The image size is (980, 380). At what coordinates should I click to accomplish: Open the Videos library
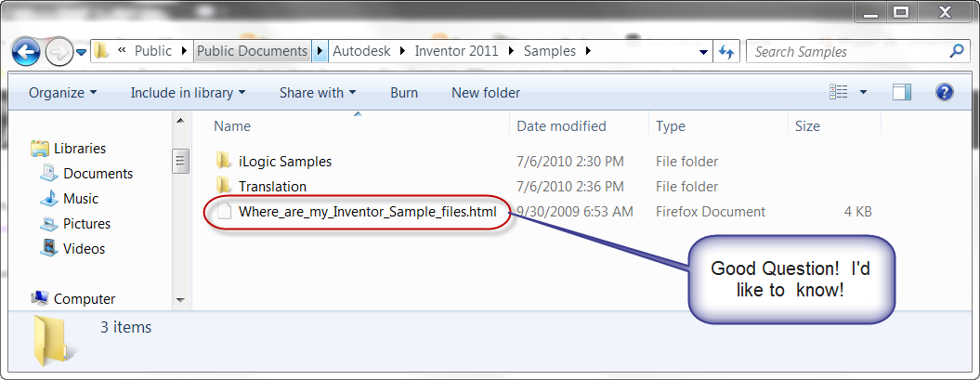click(84, 249)
